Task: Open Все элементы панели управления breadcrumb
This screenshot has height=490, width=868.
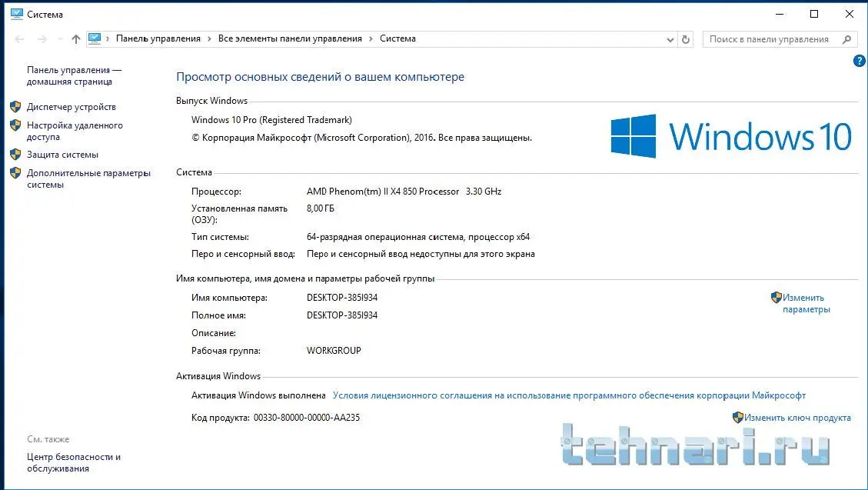Action: [290, 38]
